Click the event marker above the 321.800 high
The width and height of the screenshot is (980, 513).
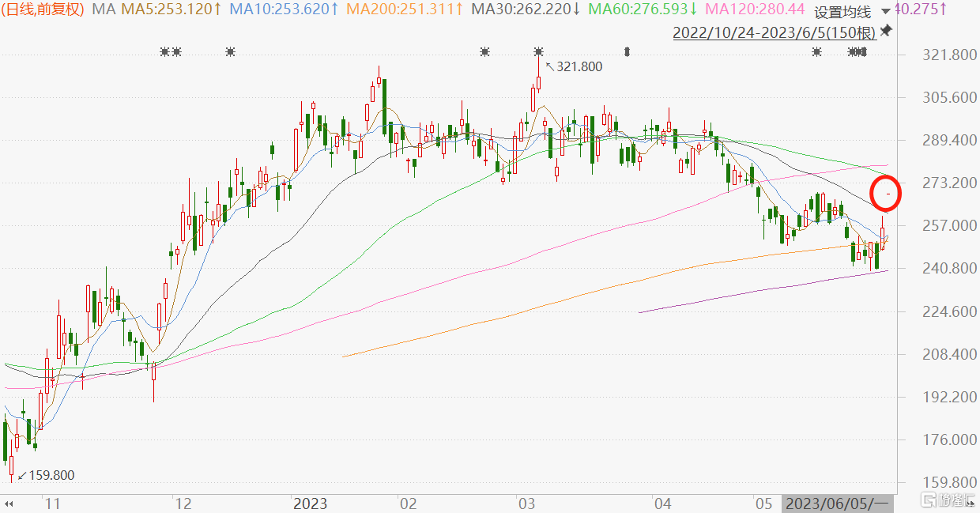point(538,52)
